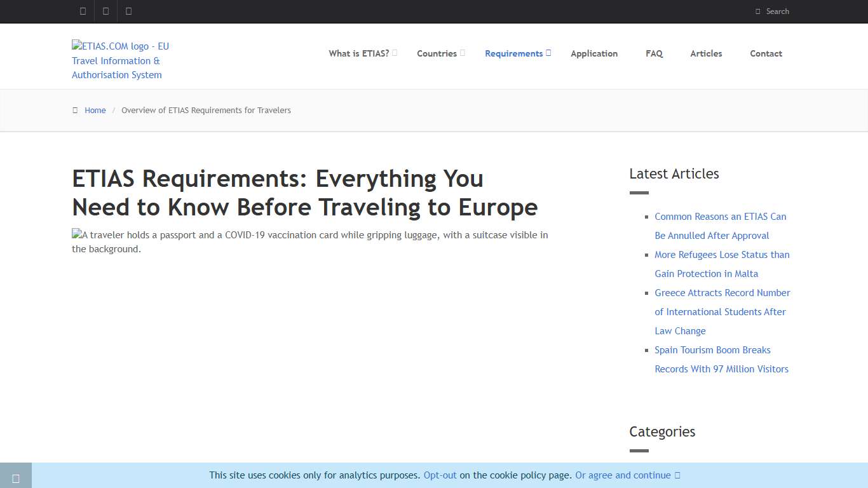Viewport: 868px width, 488px height.
Task: Click the home icon in the breadcrumb
Action: coord(75,110)
